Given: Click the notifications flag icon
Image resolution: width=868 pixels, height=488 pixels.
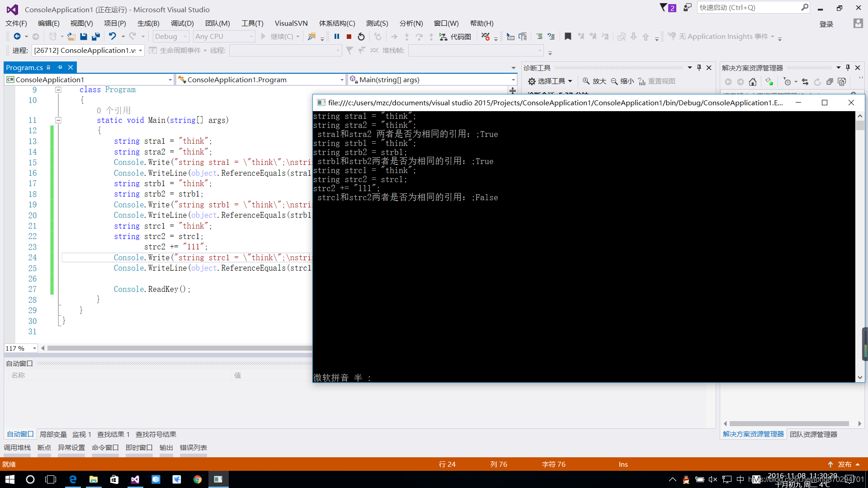Looking at the screenshot, I should click(668, 8).
